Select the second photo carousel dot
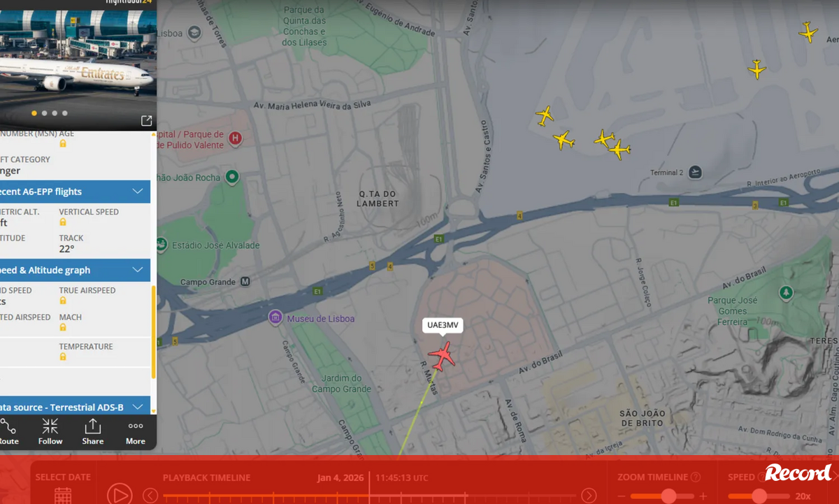The image size is (839, 504). click(45, 113)
